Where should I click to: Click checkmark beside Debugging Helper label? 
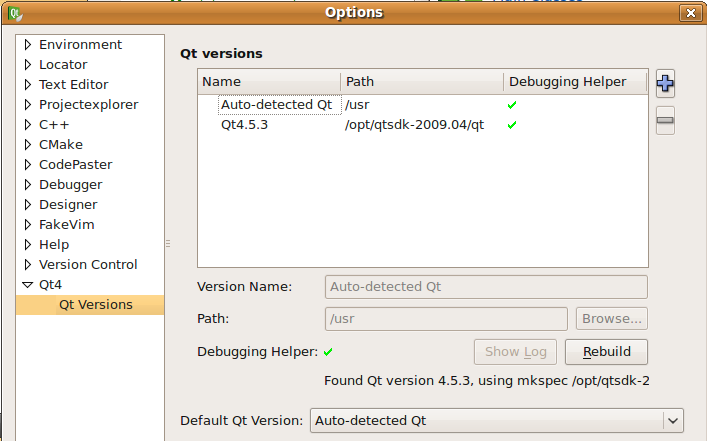tap(328, 352)
